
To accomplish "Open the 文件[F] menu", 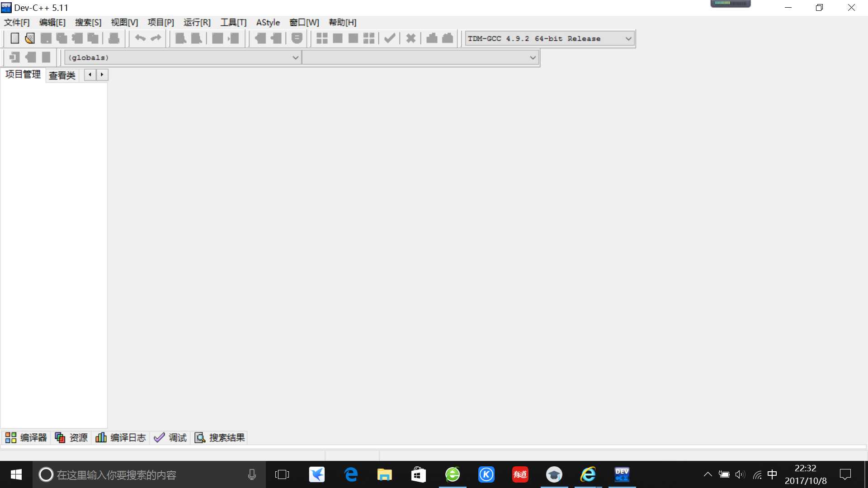I will pos(17,23).
